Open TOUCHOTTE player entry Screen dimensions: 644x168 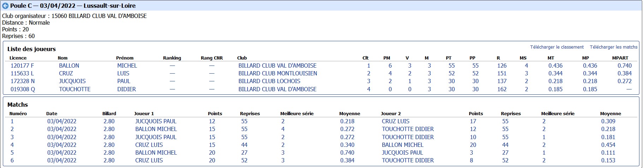point(74,89)
